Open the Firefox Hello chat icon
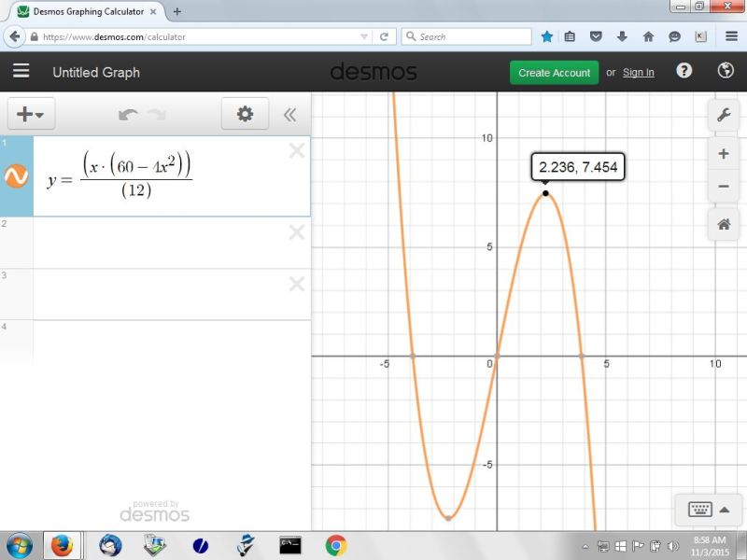 click(674, 36)
